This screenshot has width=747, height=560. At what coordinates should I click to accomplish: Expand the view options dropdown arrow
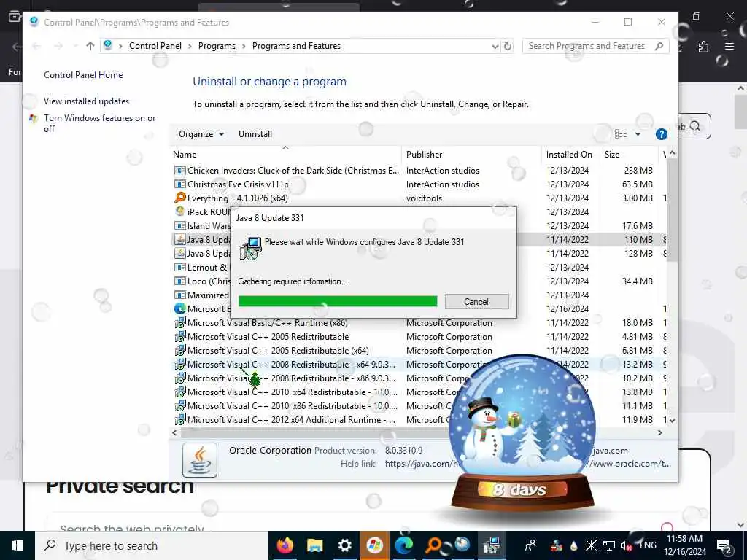tap(638, 134)
